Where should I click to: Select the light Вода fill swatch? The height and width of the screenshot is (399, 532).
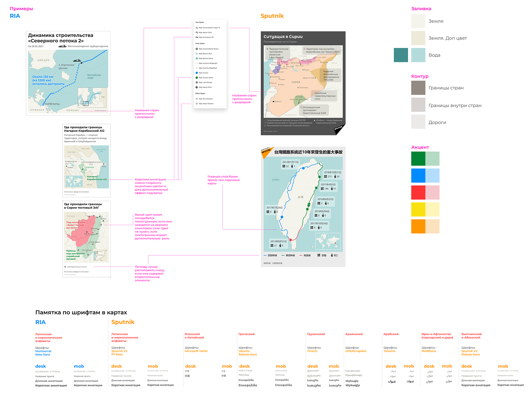click(x=418, y=55)
